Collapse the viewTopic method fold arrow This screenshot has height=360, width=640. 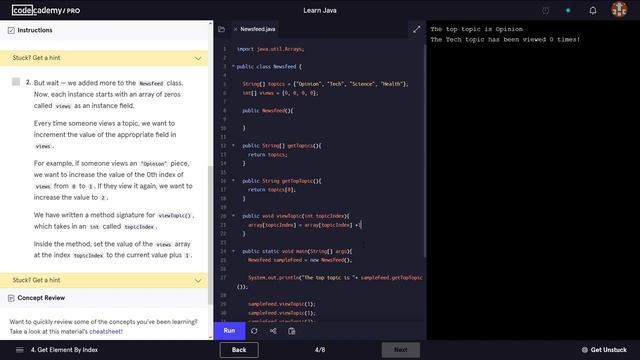click(233, 216)
